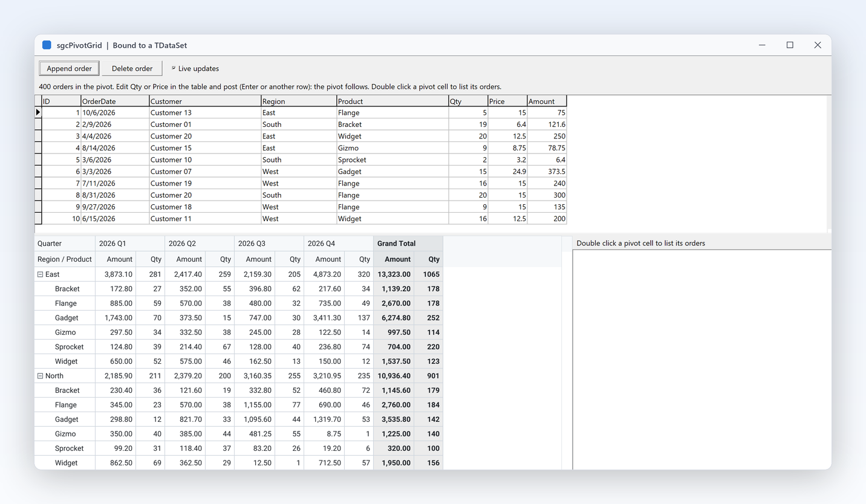Select the row indicator arrow for order 1

coord(38,112)
